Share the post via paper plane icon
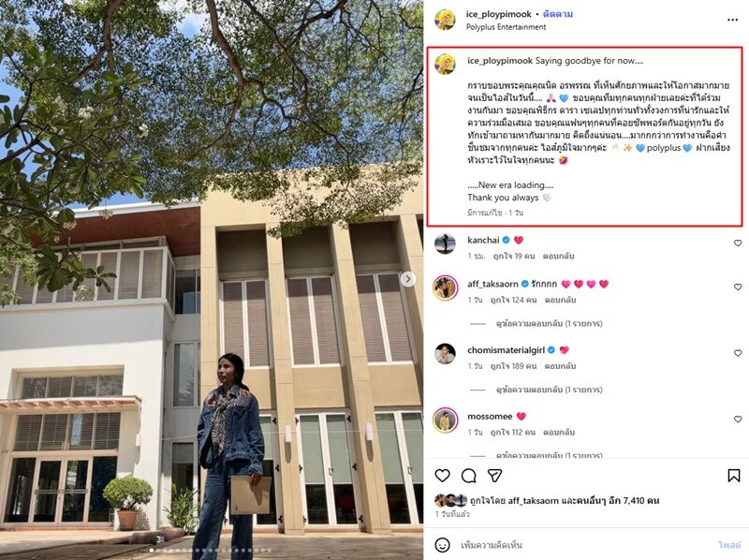Image resolution: width=749 pixels, height=560 pixels. 495,476
